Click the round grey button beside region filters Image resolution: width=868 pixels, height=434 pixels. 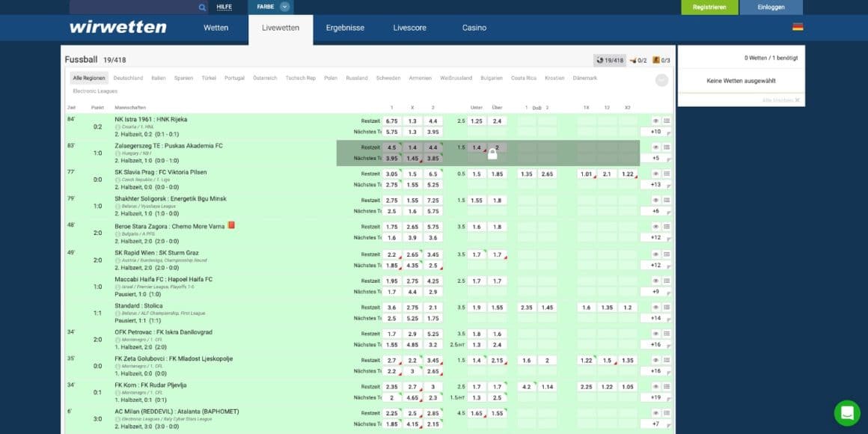(661, 80)
